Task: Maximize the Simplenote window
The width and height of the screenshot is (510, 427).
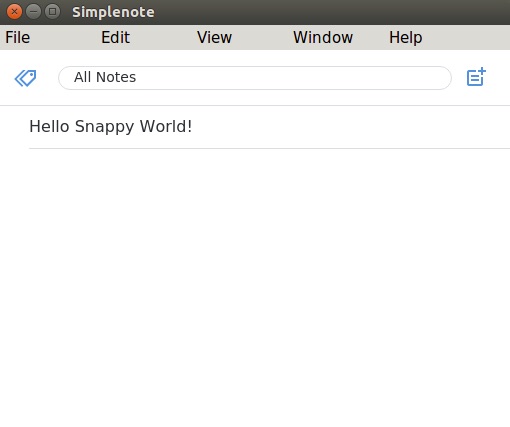Action: coord(52,12)
